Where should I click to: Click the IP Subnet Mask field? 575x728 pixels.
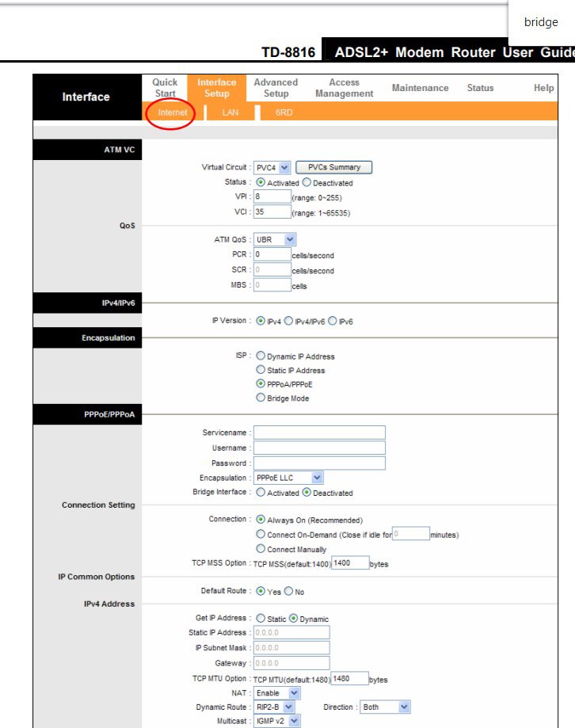[291, 648]
